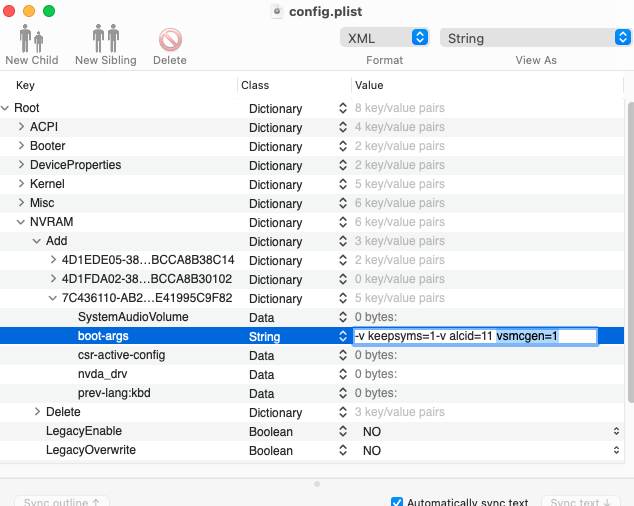This screenshot has width=634, height=506.
Task: Click in the boot-args value text field
Action: click(x=475, y=336)
